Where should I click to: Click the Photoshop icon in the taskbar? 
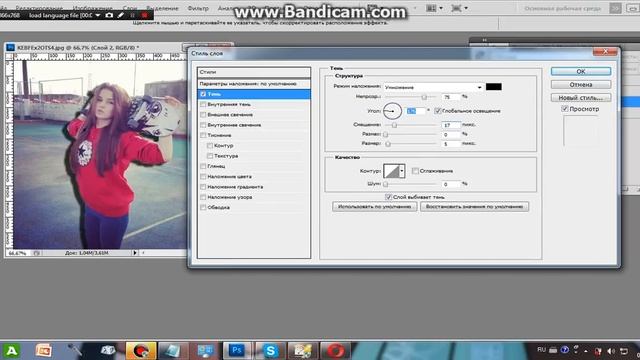[237, 350]
